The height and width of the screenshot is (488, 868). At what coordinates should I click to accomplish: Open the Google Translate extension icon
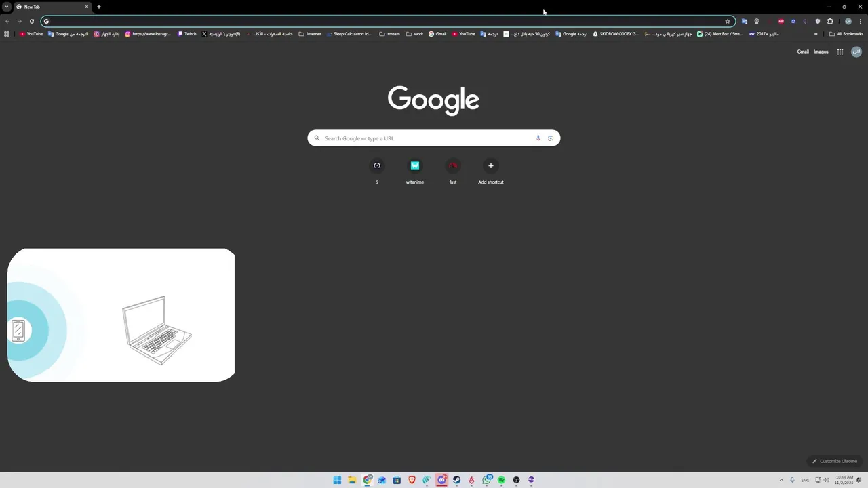[744, 21]
